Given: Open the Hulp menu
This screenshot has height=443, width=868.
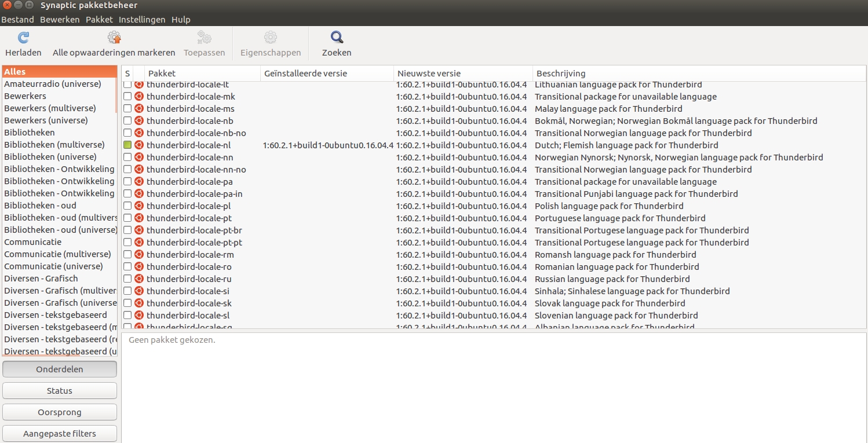Looking at the screenshot, I should [181, 20].
